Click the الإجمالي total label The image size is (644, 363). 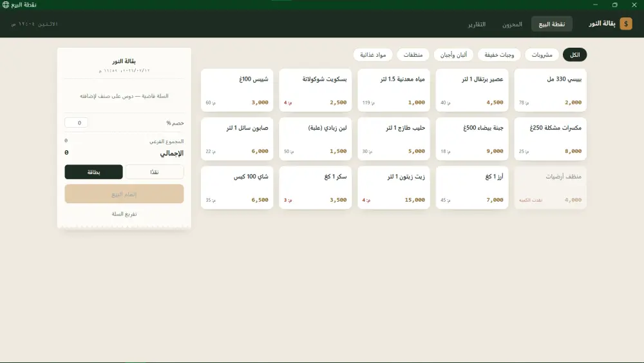pyautogui.click(x=172, y=153)
